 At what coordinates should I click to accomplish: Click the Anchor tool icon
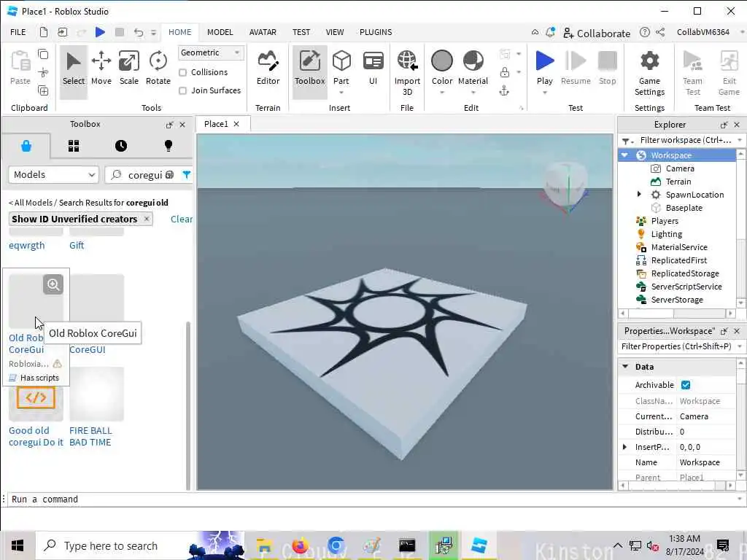point(505,90)
